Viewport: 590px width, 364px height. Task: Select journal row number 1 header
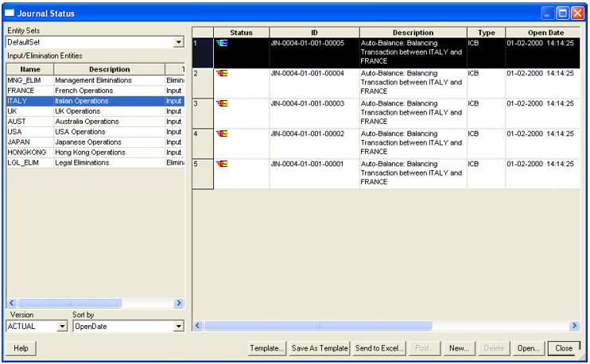tap(203, 53)
